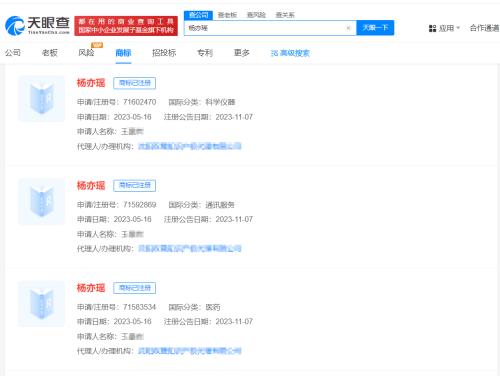
Task: Click the red promotional banner
Action: [126, 26]
